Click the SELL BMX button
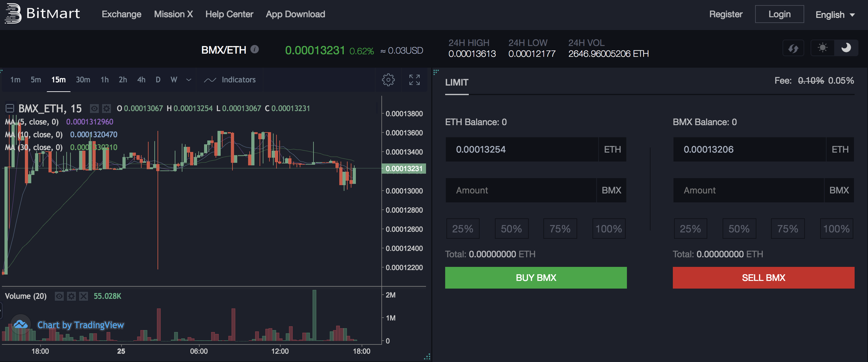Viewport: 868px width, 362px height. click(763, 278)
